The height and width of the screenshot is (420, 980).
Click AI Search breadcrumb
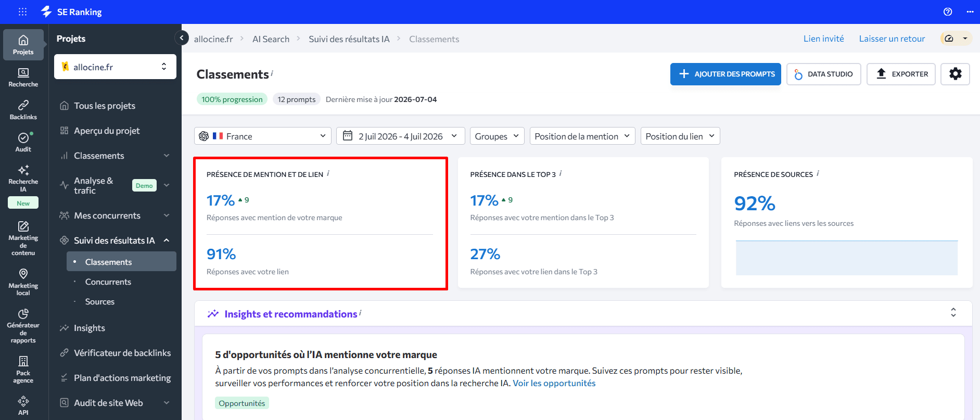(x=271, y=39)
